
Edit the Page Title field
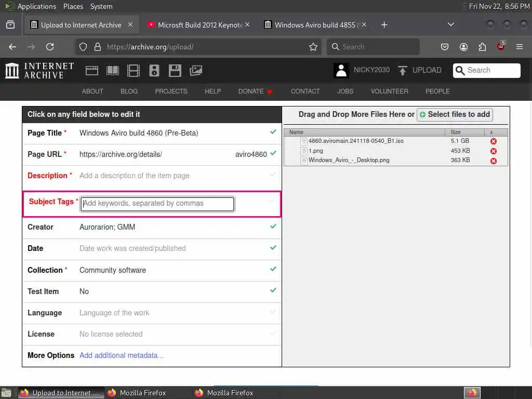(152, 134)
